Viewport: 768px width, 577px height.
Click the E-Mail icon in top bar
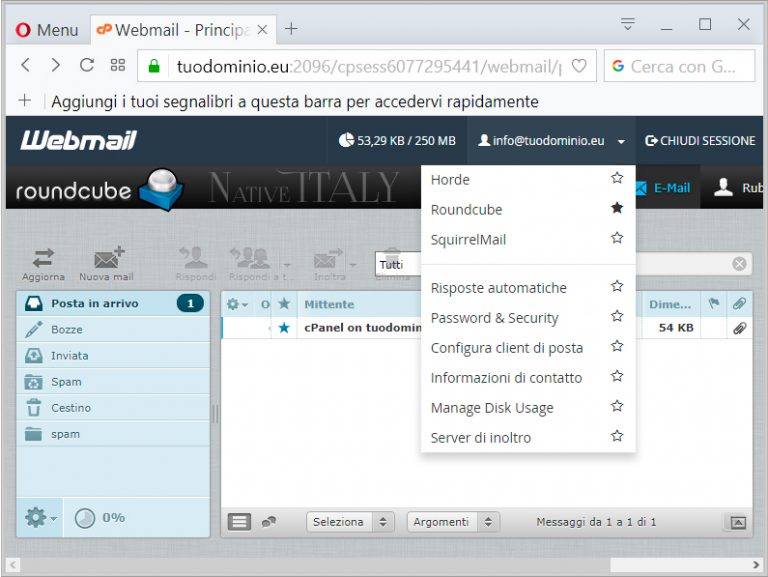click(641, 188)
